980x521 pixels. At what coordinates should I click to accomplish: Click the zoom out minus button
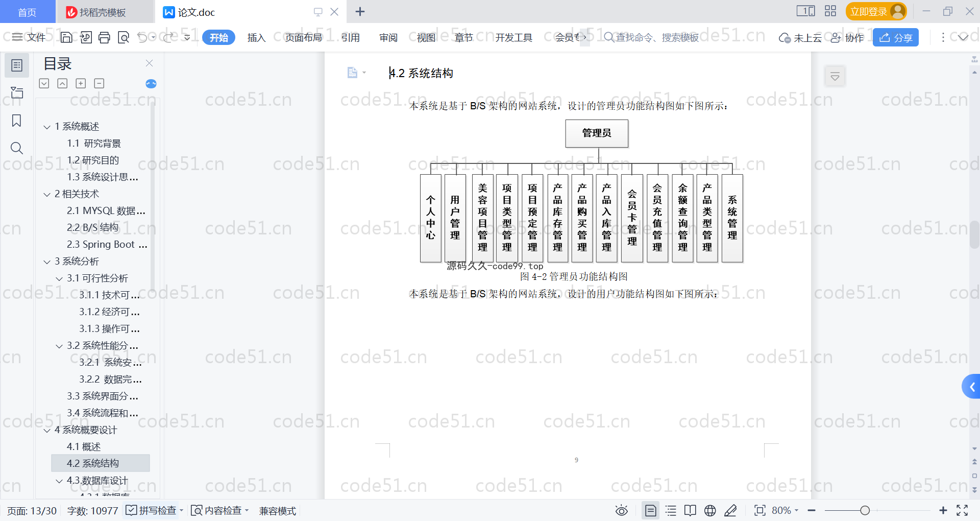point(812,510)
